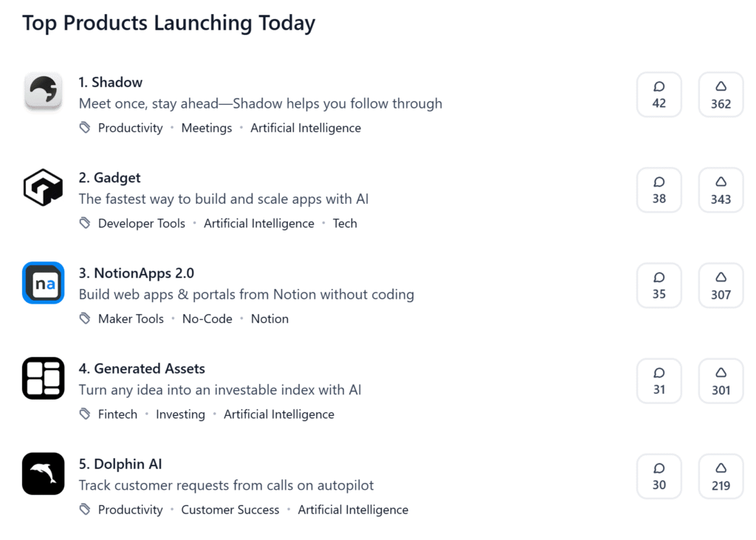Viewport: 756px width, 540px height.
Task: Upvote Gadget showing 343 votes
Action: (x=721, y=190)
